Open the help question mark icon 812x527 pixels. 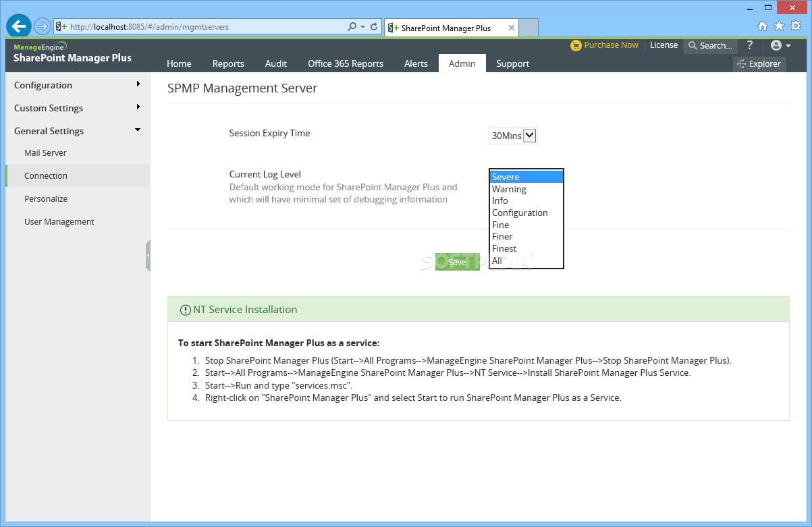click(750, 45)
